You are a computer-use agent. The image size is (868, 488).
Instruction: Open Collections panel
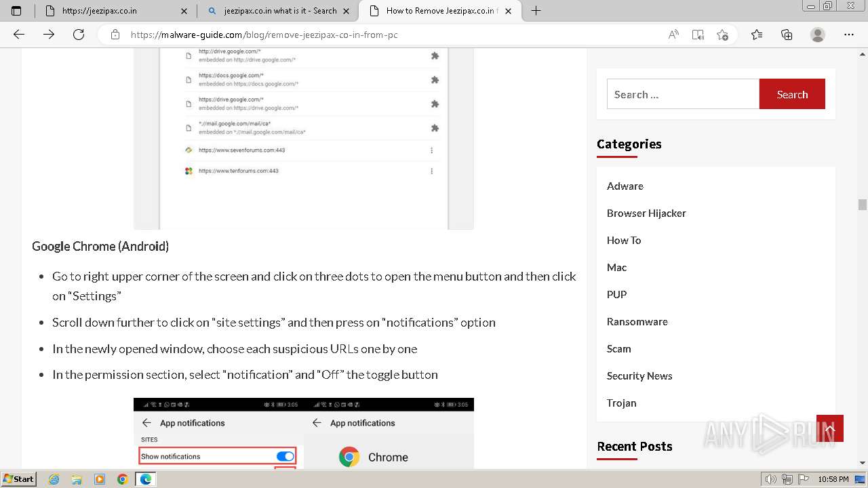787,35
